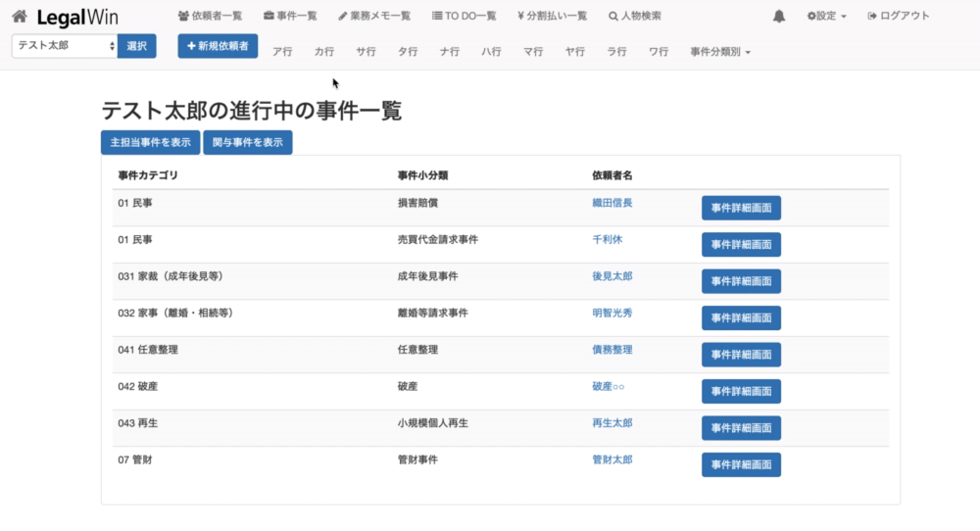Go to 事件一覧 case list
This screenshot has width=980, height=531.
[290, 17]
